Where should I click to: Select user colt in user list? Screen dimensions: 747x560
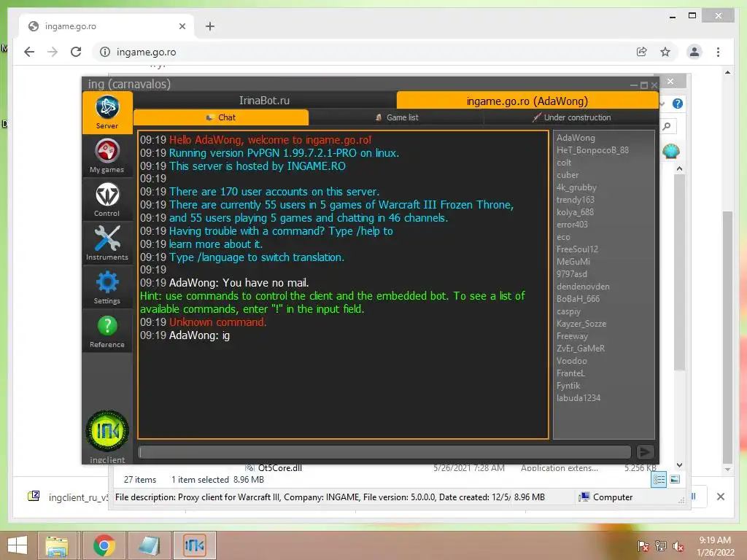(x=564, y=163)
